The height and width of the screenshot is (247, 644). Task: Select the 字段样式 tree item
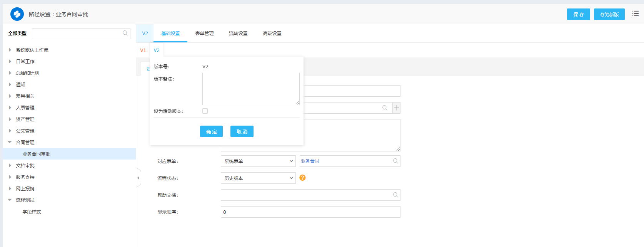click(x=32, y=212)
